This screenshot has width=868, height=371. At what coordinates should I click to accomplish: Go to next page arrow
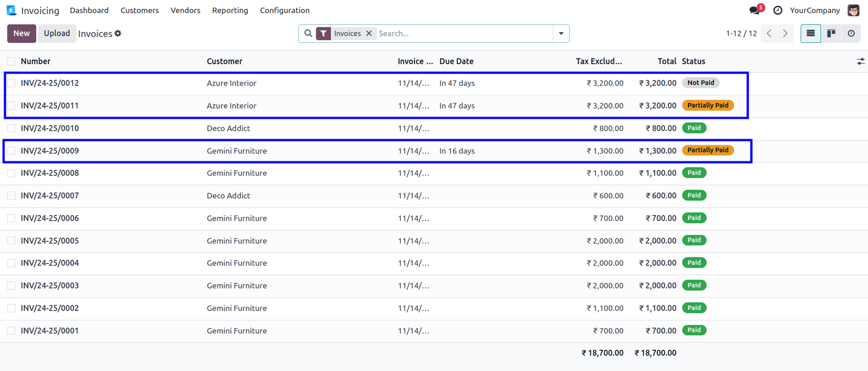785,34
